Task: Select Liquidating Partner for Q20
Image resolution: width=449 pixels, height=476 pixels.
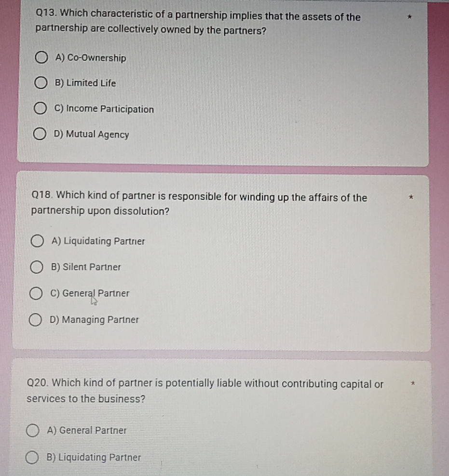Action: click(x=33, y=457)
